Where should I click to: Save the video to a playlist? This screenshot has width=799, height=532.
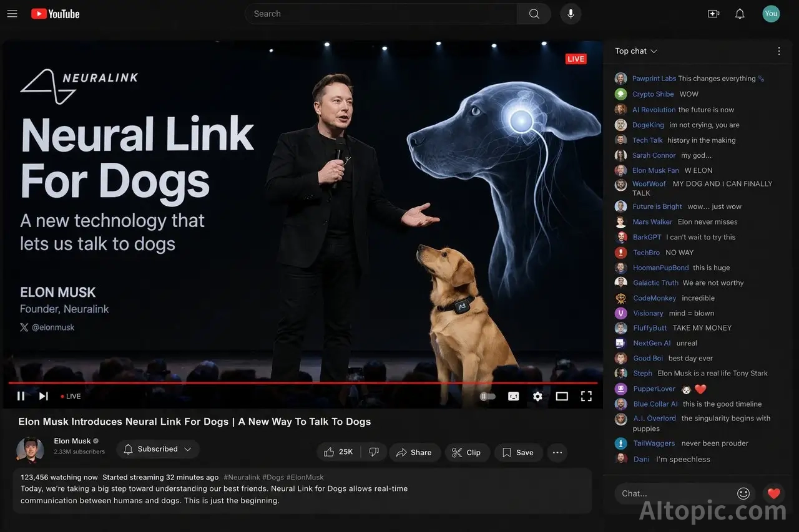point(518,452)
